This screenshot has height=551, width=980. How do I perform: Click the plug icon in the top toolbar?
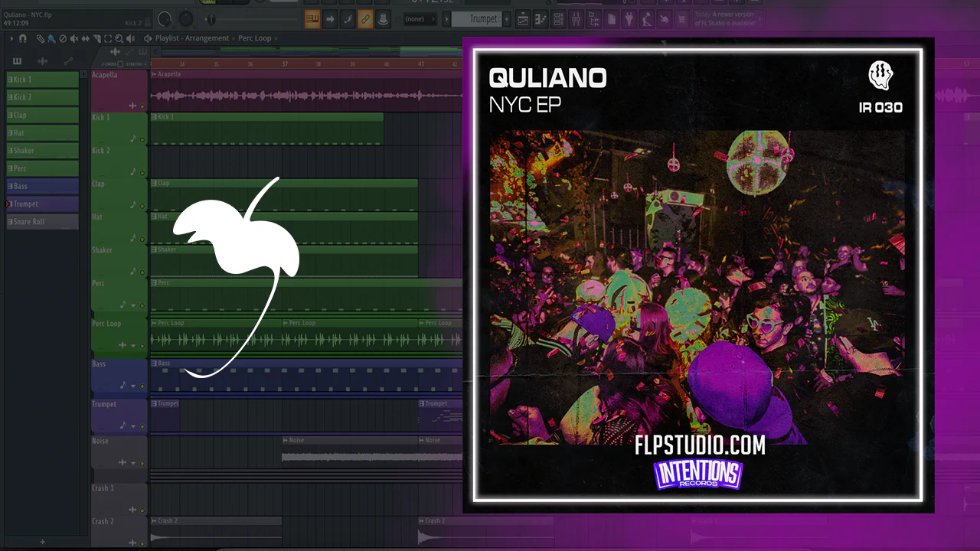click(x=629, y=19)
